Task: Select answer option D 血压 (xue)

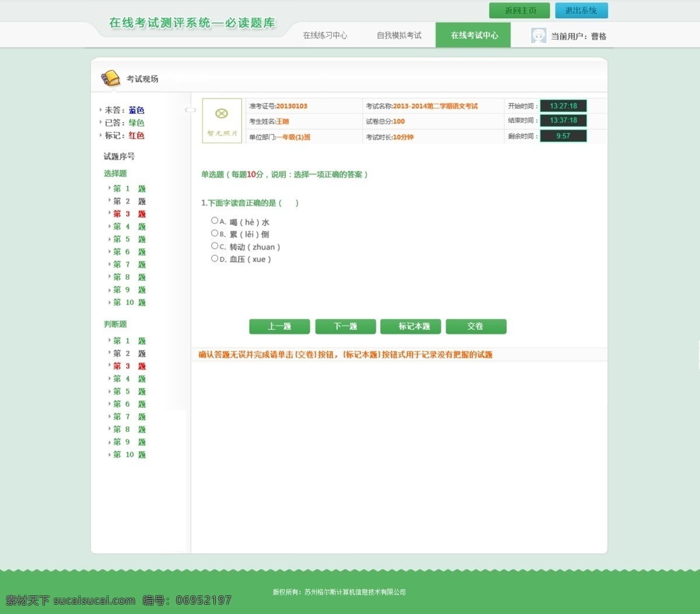Action: (x=215, y=259)
